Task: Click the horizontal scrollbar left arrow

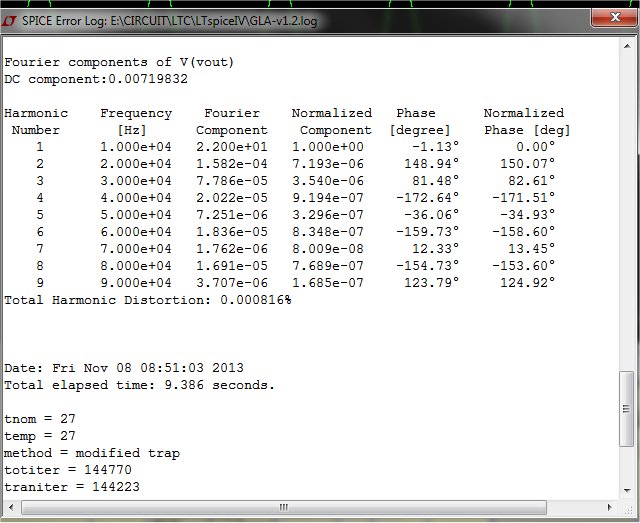Action: (x=11, y=507)
